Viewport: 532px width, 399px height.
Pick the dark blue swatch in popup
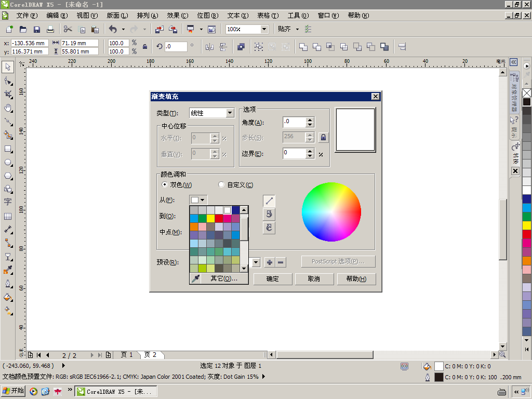click(x=235, y=210)
